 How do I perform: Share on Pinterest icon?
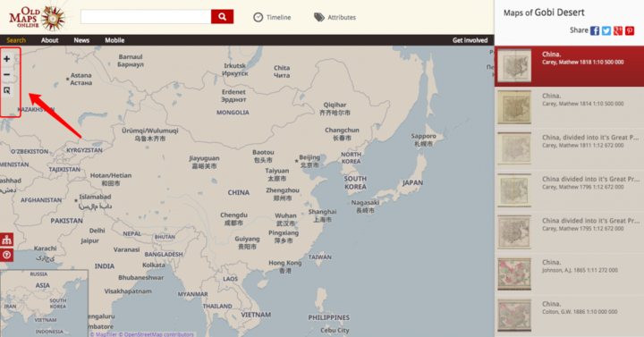tap(630, 30)
